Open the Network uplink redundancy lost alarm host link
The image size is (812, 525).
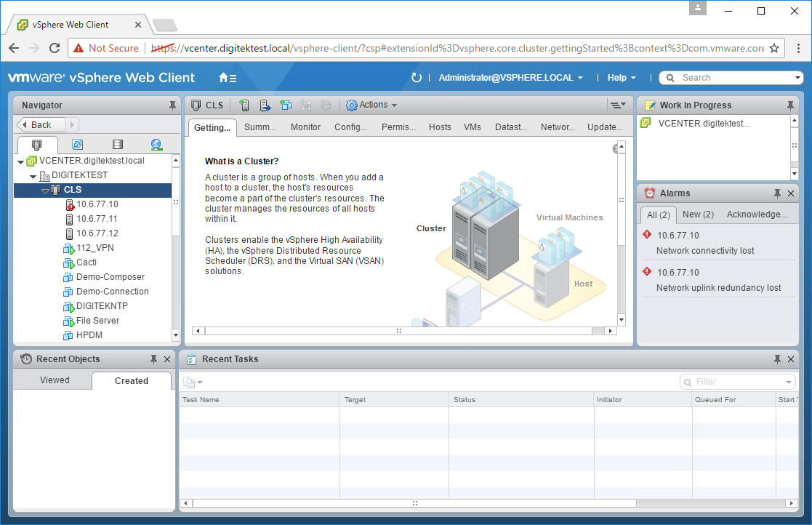click(678, 273)
